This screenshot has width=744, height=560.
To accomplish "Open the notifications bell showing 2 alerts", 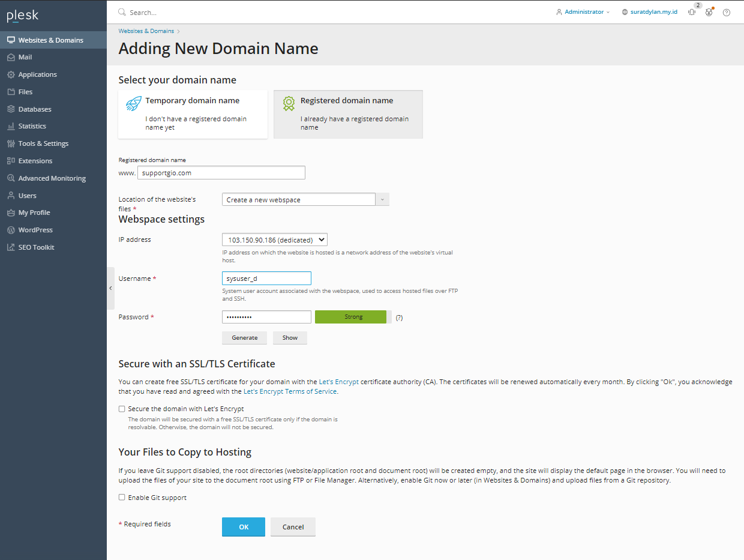I will point(691,12).
